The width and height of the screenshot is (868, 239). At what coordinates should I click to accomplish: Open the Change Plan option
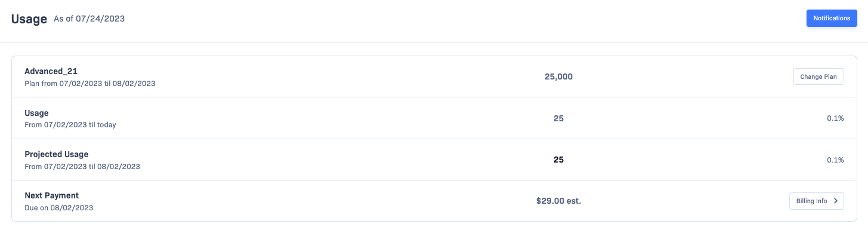[x=818, y=77]
